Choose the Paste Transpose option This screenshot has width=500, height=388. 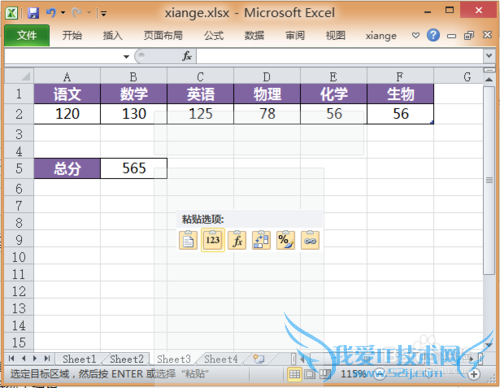click(x=261, y=240)
